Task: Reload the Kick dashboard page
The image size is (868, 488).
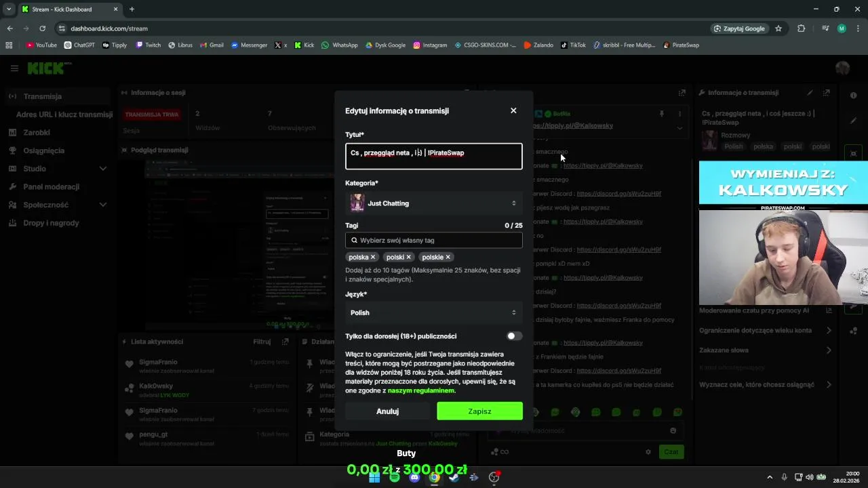Action: pos(42,28)
